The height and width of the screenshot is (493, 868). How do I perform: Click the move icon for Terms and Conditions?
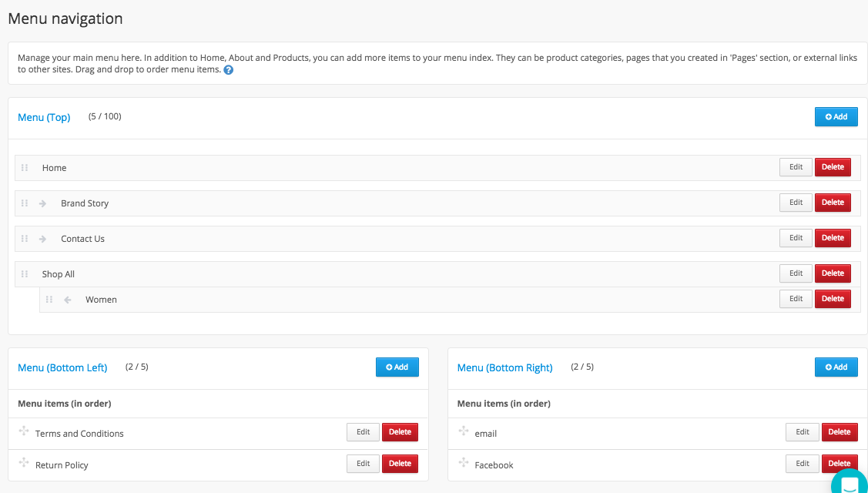24,431
